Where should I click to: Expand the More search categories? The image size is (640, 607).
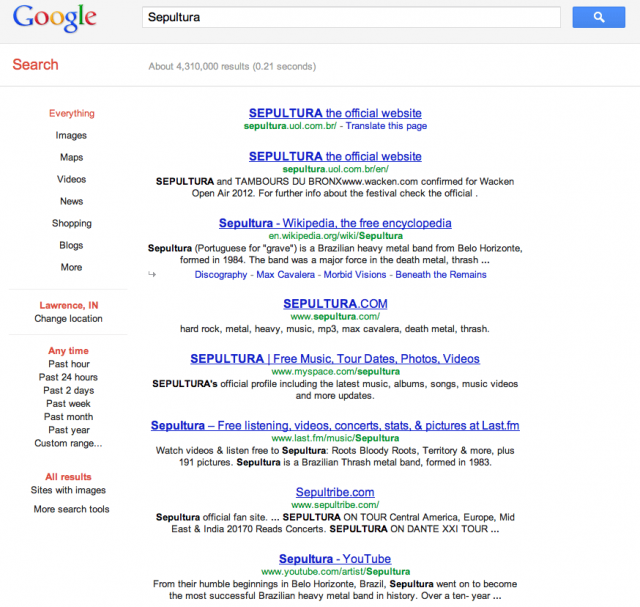71,267
